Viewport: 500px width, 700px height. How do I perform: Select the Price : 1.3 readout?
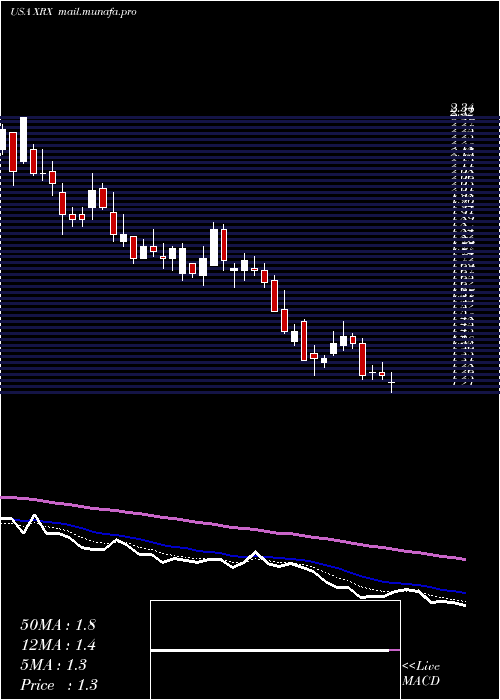pos(59,685)
